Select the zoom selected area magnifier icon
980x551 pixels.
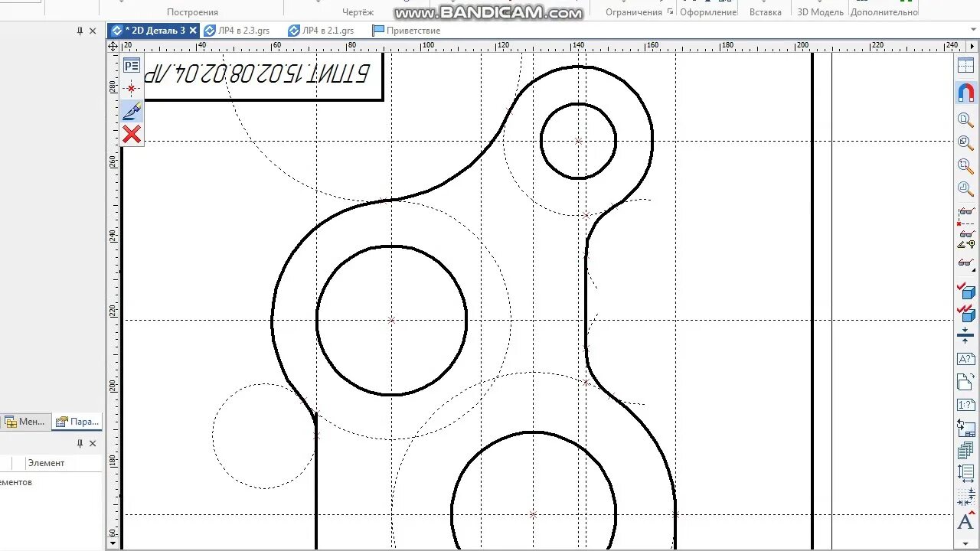(966, 166)
